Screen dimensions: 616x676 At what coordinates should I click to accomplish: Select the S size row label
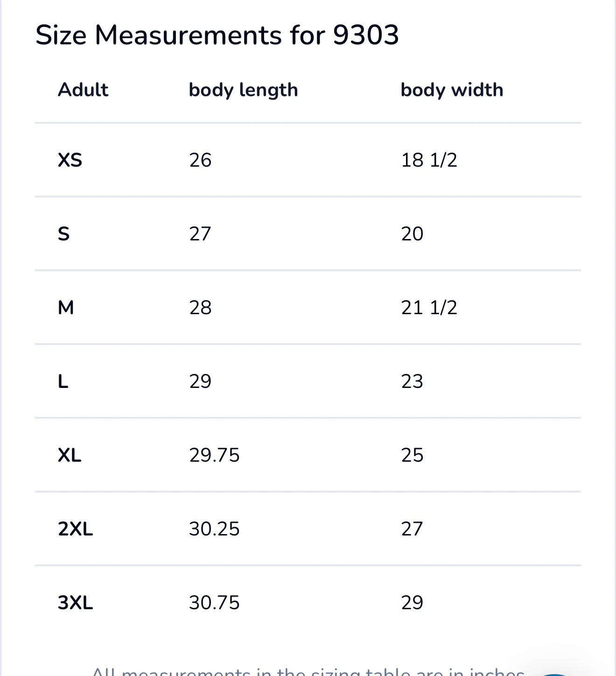coord(63,234)
